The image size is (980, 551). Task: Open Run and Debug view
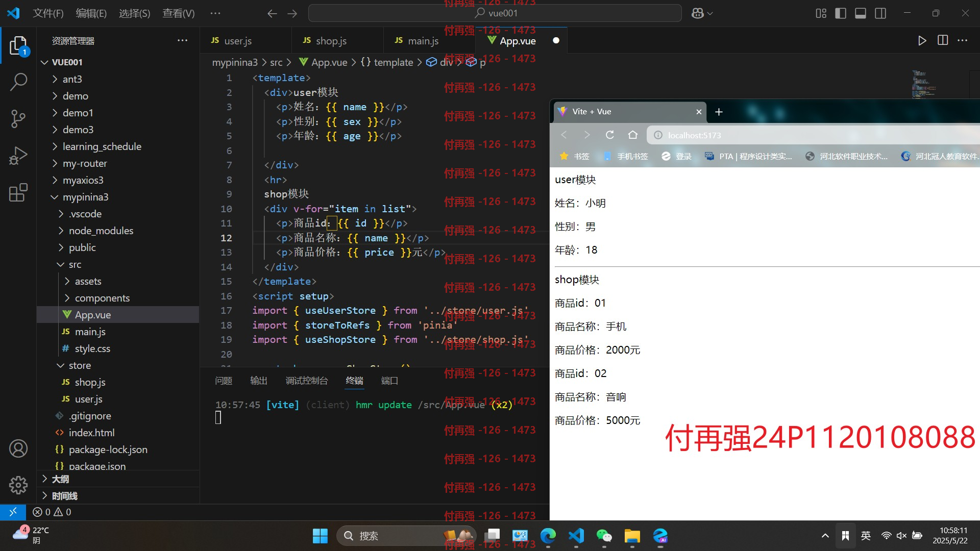[x=18, y=156]
